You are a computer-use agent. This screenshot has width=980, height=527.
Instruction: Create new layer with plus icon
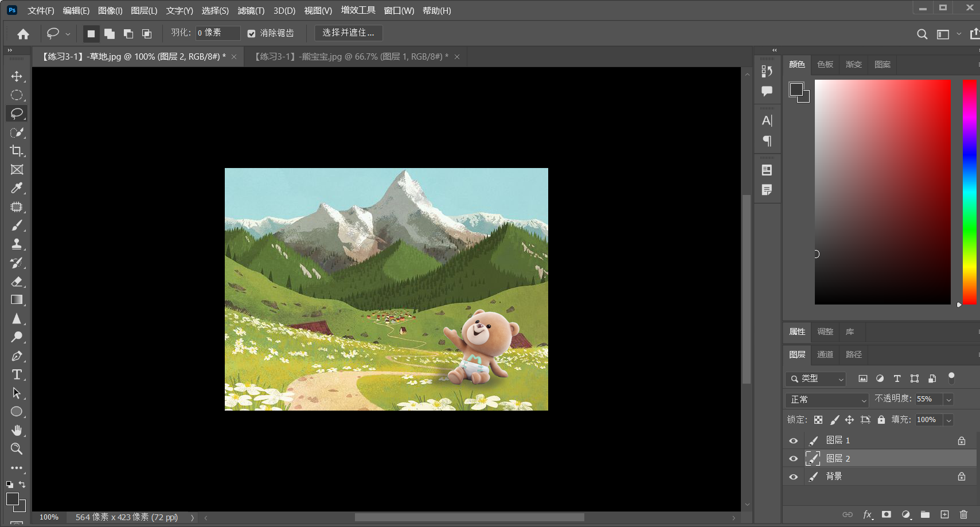coord(944,514)
